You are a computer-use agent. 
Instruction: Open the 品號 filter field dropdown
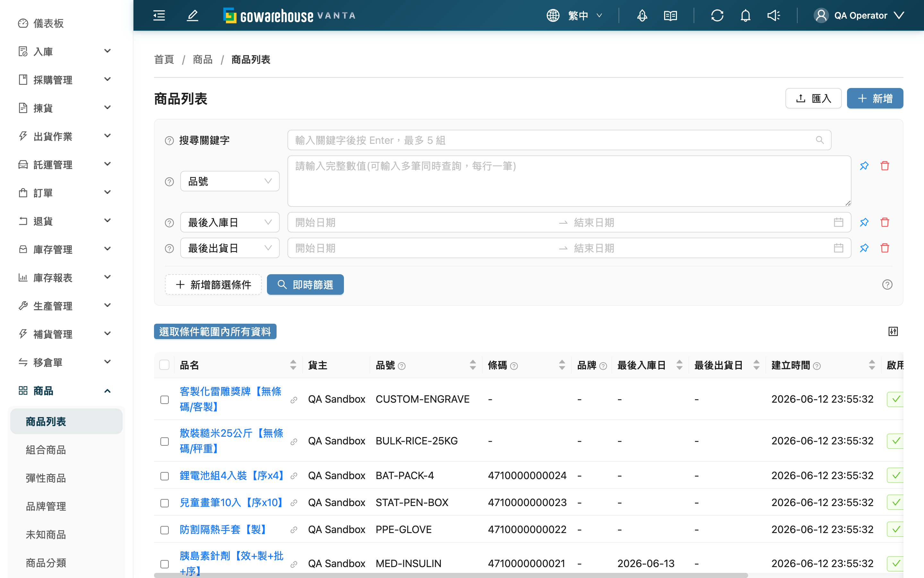point(230,181)
